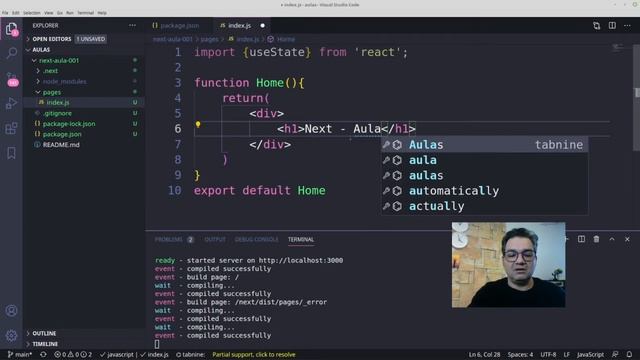Select index.js in the file tree
Screen dimensions: 640x360
(84, 102)
